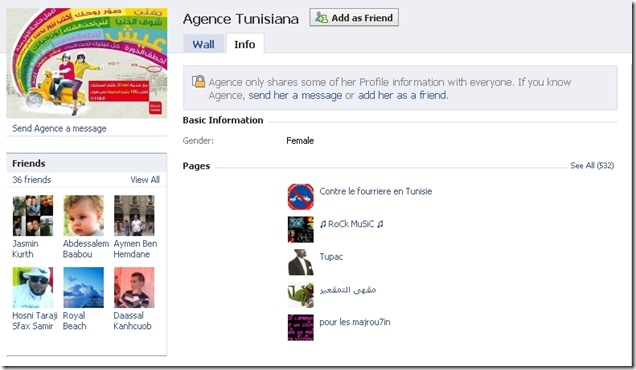Click the no-parking icon for Contre le fourriere
636x370 pixels.
[301, 197]
